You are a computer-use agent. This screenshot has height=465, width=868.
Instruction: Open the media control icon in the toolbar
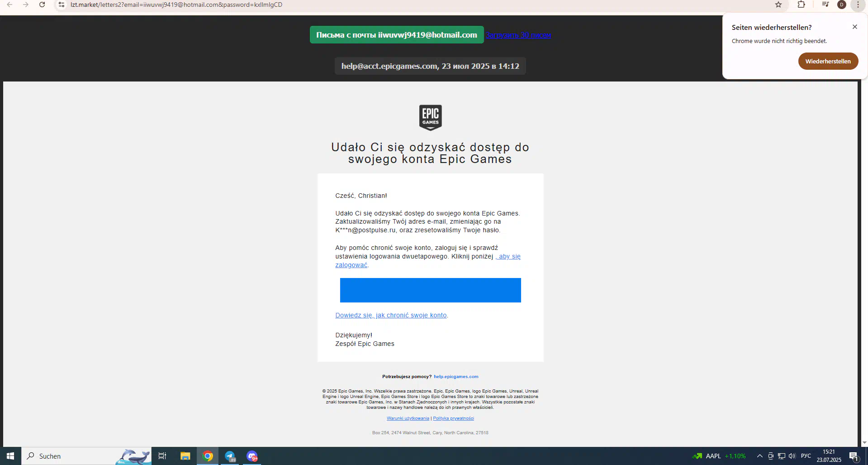[x=825, y=5]
